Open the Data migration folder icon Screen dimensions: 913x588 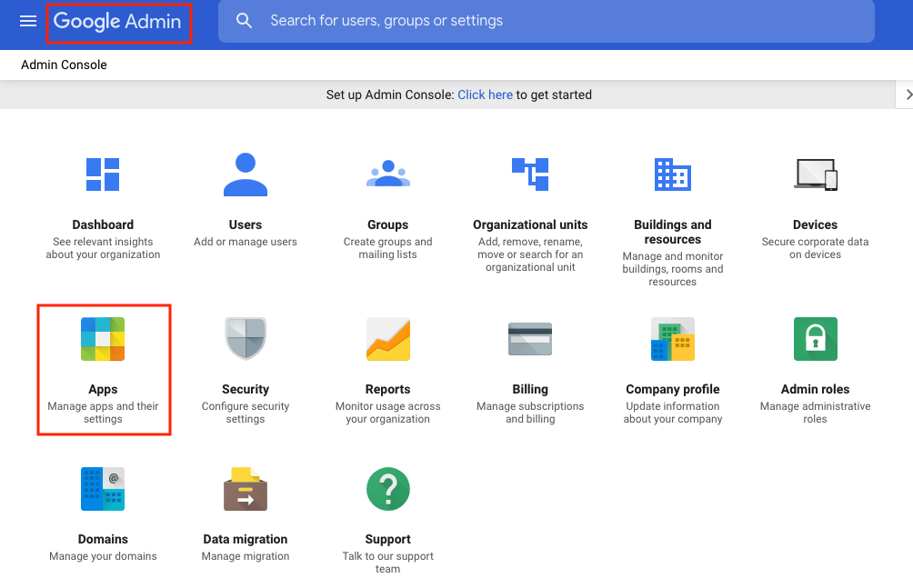(245, 489)
